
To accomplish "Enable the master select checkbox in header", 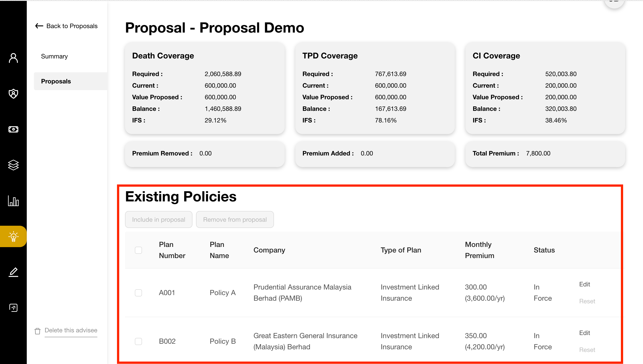I will point(139,250).
